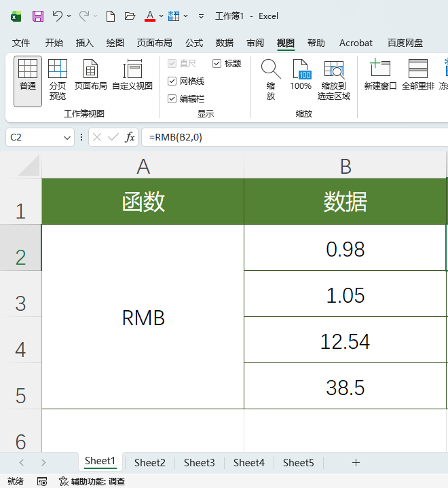
Task: Click the Name Box showing C2
Action: point(35,137)
